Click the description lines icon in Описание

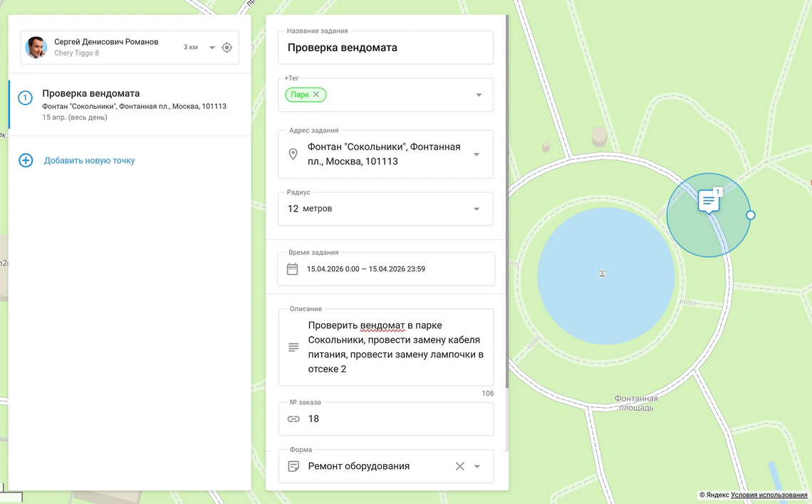(x=293, y=347)
